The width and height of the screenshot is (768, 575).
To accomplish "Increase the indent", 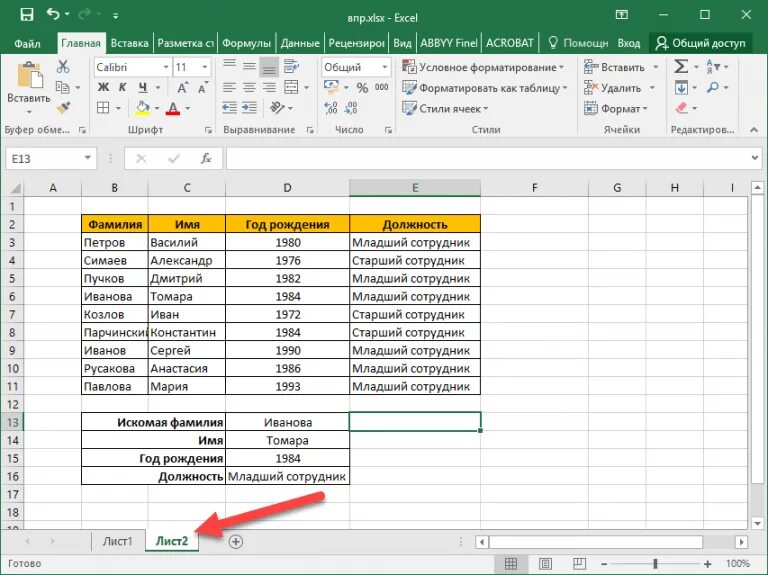I will coord(249,108).
